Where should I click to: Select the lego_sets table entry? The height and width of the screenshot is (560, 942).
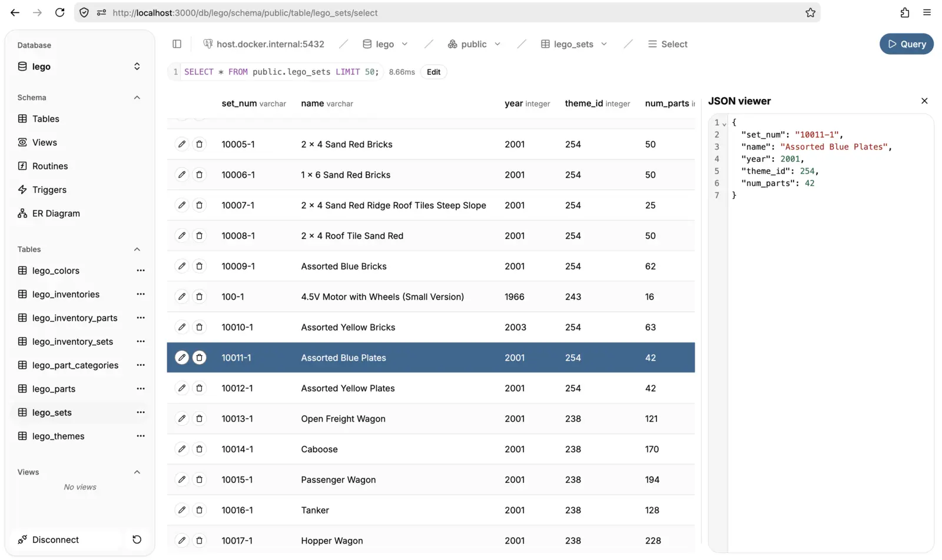coord(52,412)
